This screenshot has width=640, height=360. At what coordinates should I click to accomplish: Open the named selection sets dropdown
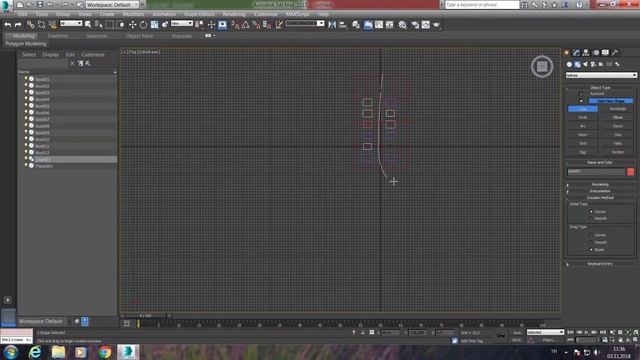[x=305, y=24]
